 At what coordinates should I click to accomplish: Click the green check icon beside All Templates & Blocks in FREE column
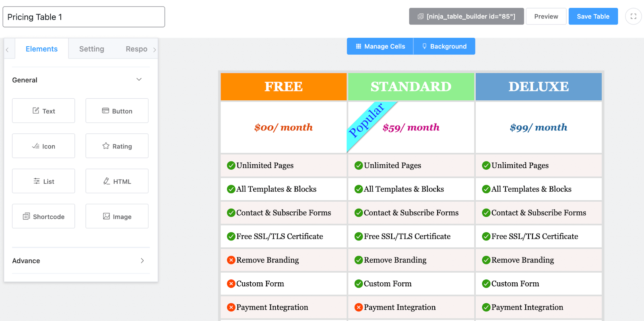(231, 189)
